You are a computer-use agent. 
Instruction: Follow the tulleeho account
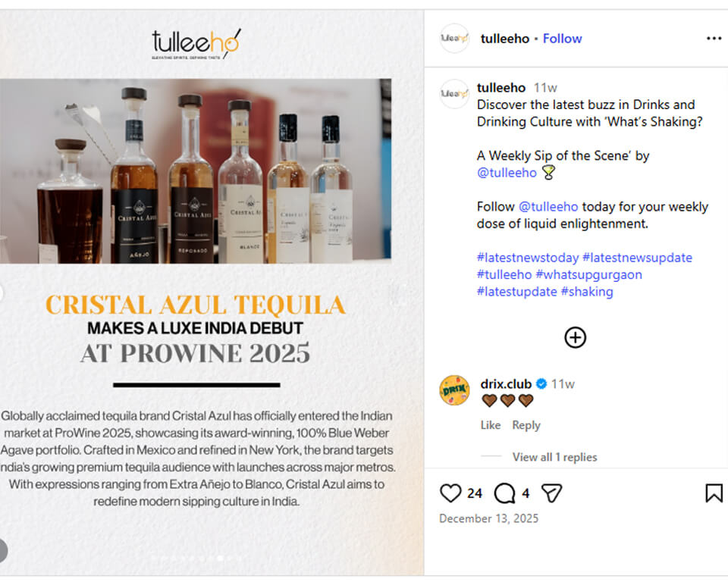562,39
